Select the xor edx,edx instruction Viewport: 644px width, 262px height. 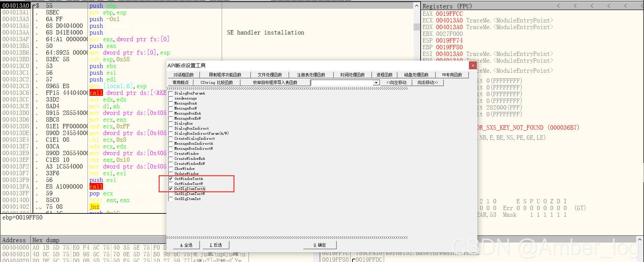[x=108, y=100]
